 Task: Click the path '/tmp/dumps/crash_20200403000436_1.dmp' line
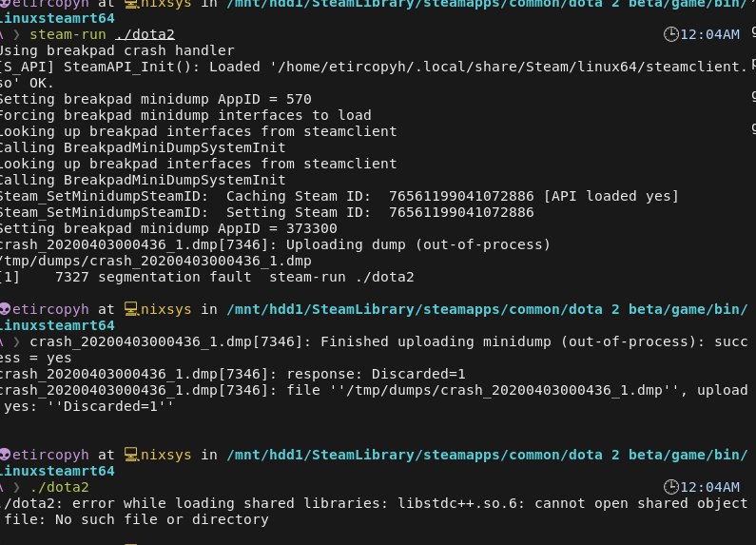coord(155,261)
